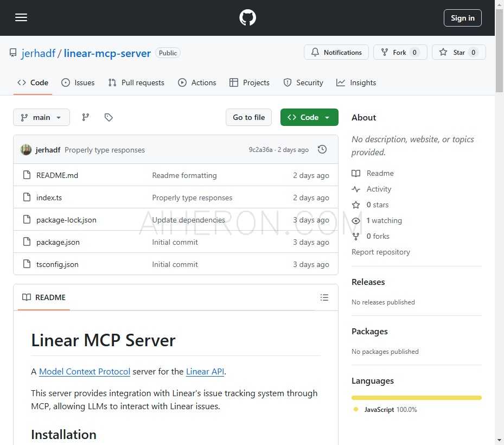Open the package-lock.json file
504x445 pixels.
click(66, 220)
